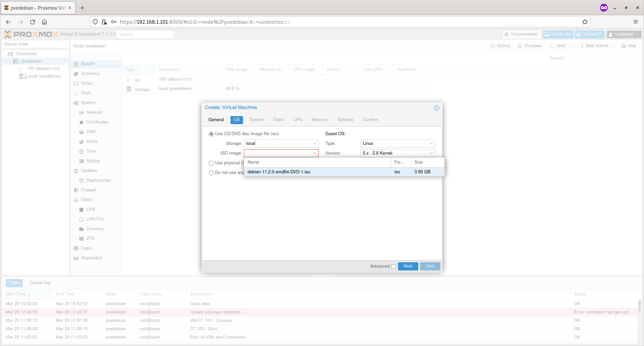Select local (pvedebian) storage icon
This screenshot has height=346, width=644.
[x=22, y=77]
